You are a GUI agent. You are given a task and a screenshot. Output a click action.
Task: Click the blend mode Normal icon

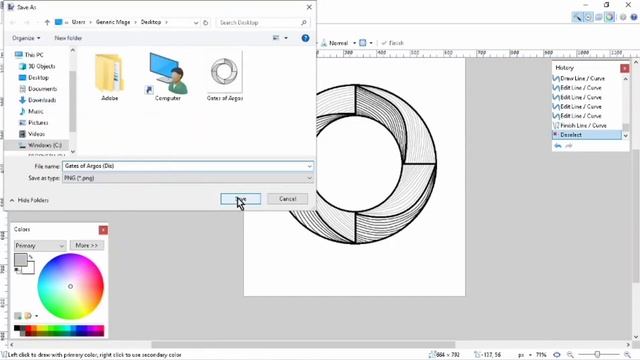coord(324,42)
